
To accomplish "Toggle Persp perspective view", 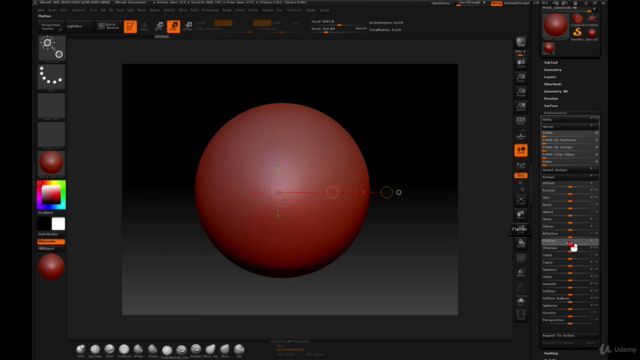I will (521, 121).
